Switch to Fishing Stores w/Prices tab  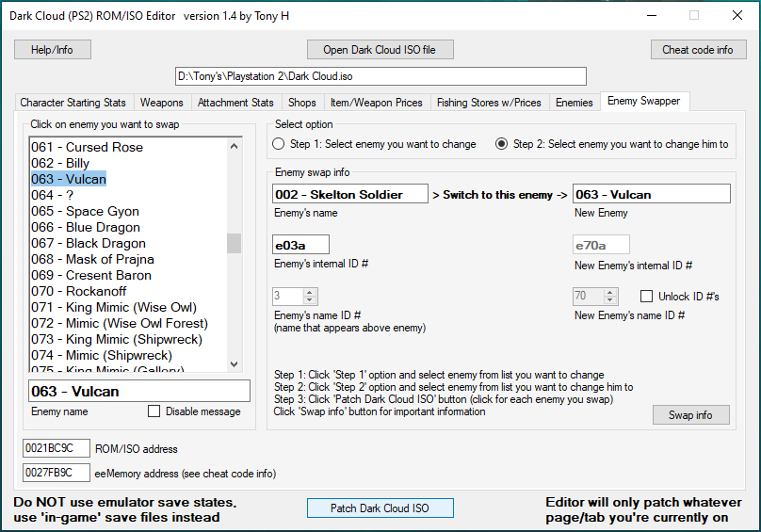click(489, 103)
